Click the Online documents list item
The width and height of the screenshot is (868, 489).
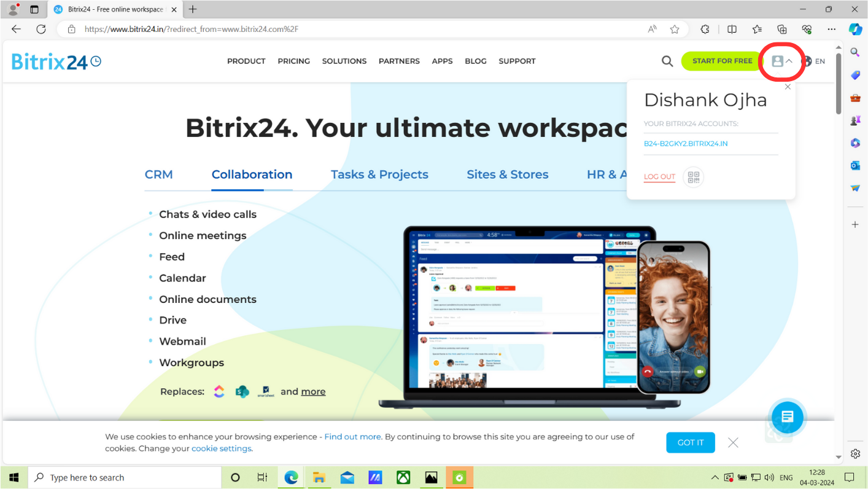pos(207,299)
